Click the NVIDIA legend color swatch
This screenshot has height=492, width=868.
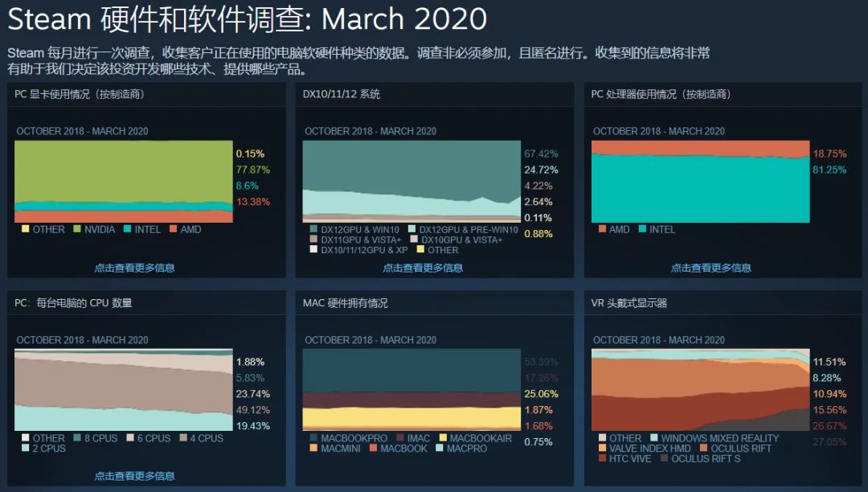pyautogui.click(x=77, y=229)
